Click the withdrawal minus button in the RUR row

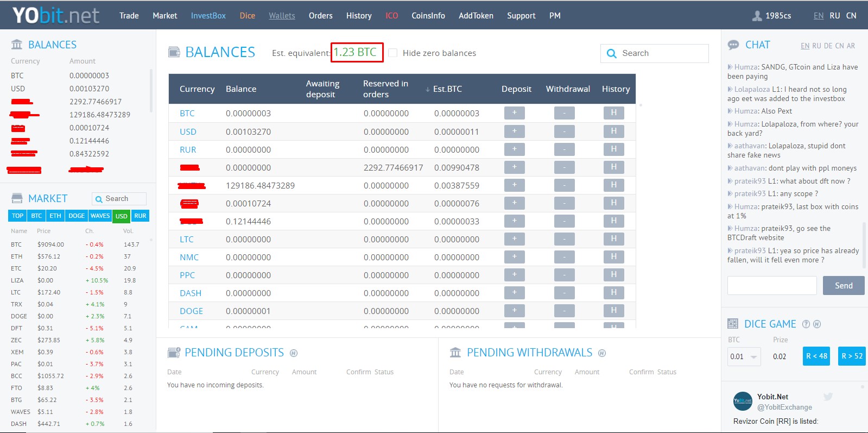pos(564,149)
